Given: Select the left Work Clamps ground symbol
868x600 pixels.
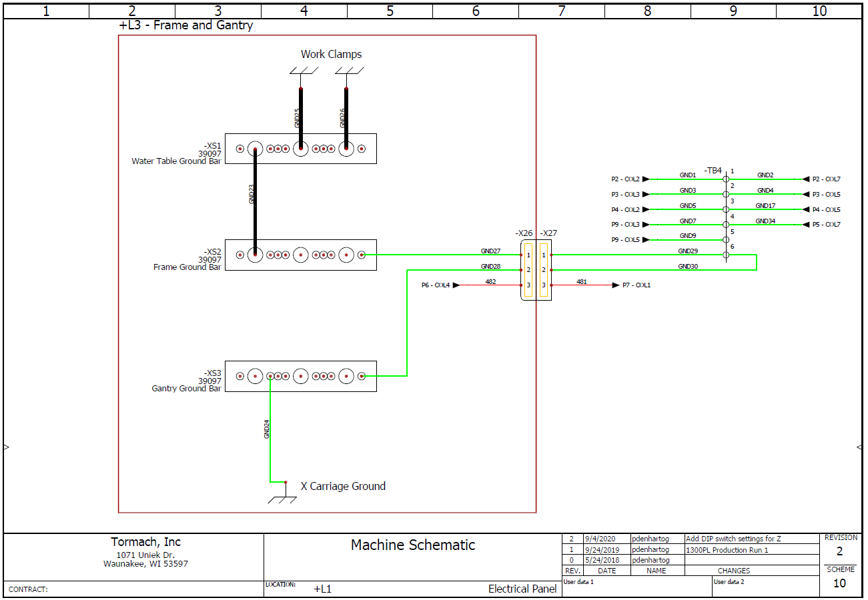Looking at the screenshot, I should point(300,71).
